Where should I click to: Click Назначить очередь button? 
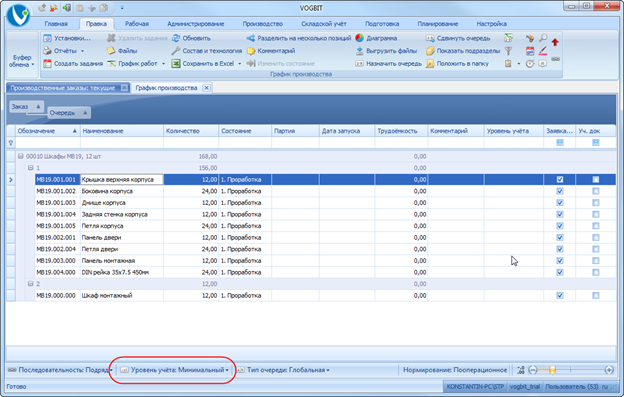(x=388, y=64)
